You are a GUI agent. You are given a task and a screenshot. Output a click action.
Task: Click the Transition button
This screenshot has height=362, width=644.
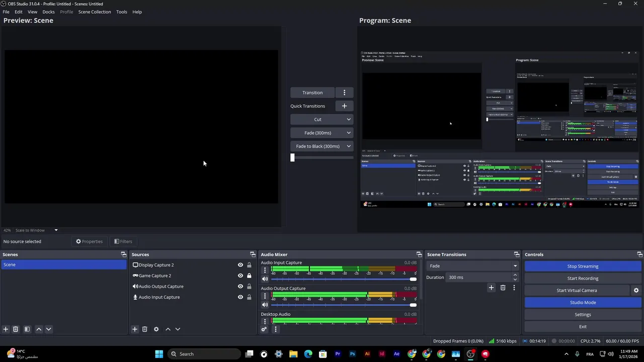pos(312,93)
